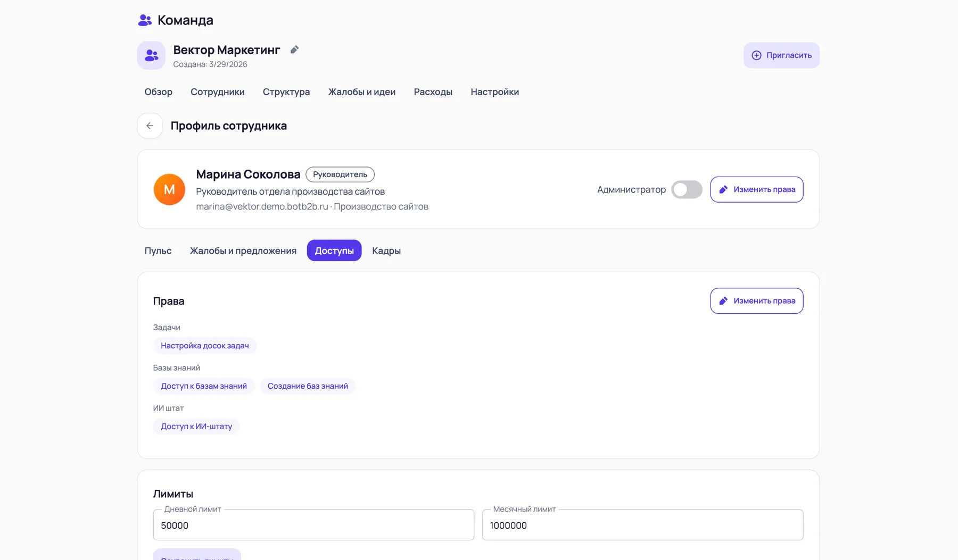Click the Дневной лимит input field
Viewport: 958px width, 560px height.
coord(313,525)
